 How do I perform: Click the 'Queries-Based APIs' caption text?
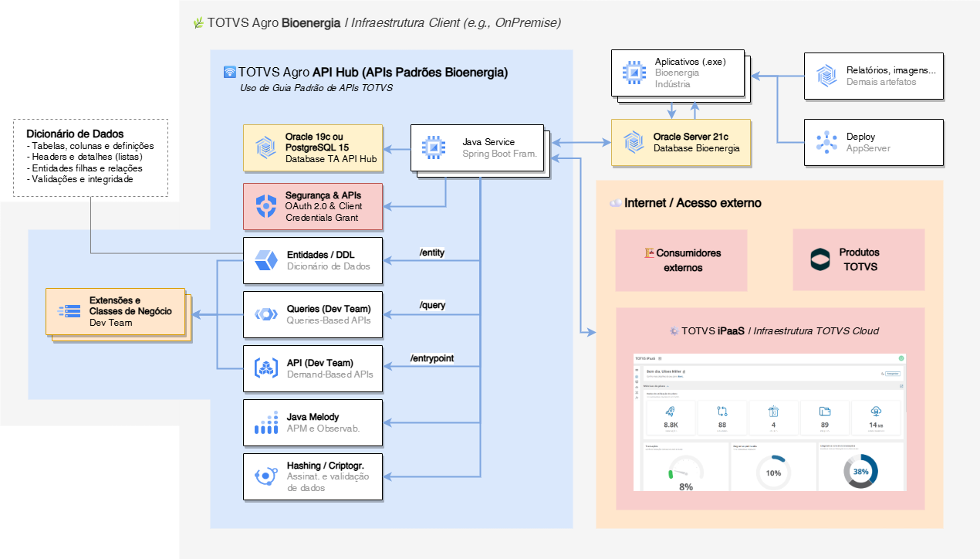pyautogui.click(x=329, y=320)
